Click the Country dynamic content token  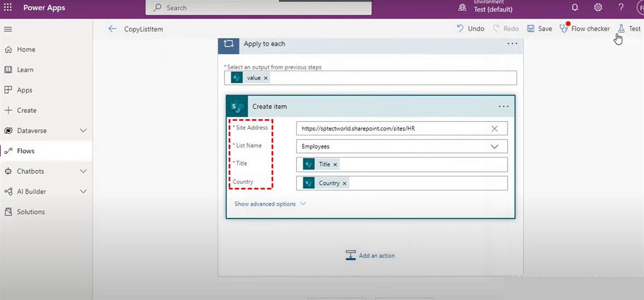point(326,183)
